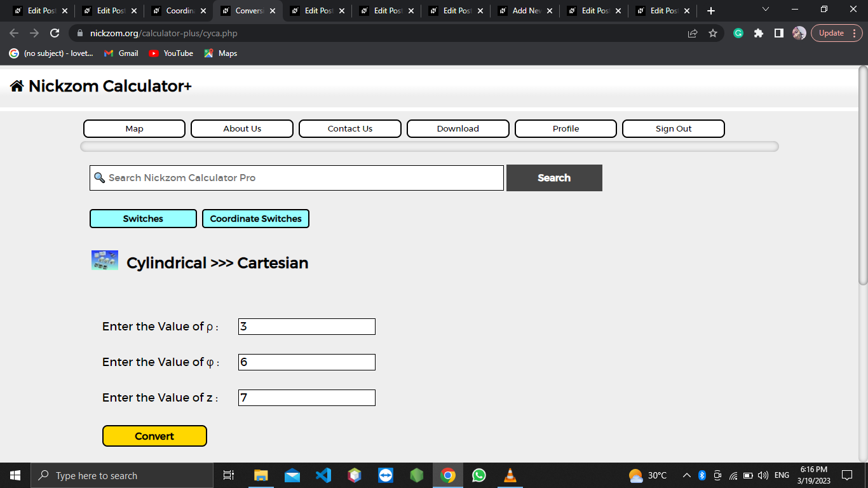Click the browser address bar URL

[164, 33]
